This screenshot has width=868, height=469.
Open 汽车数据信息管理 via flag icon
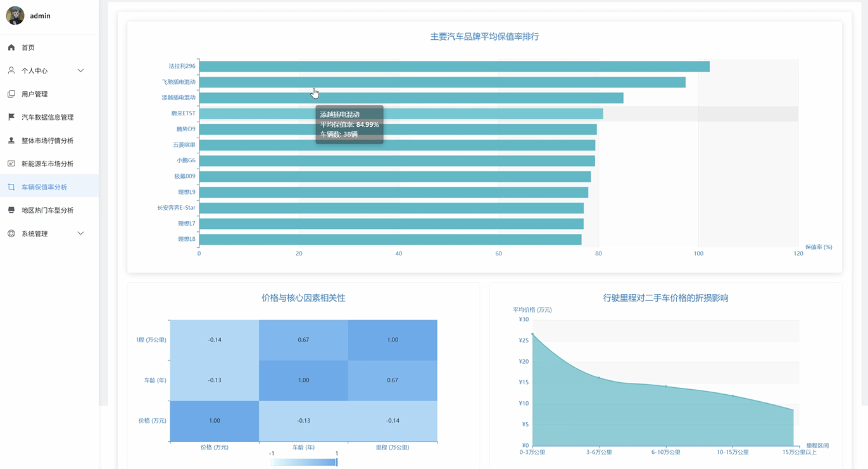[x=11, y=117]
